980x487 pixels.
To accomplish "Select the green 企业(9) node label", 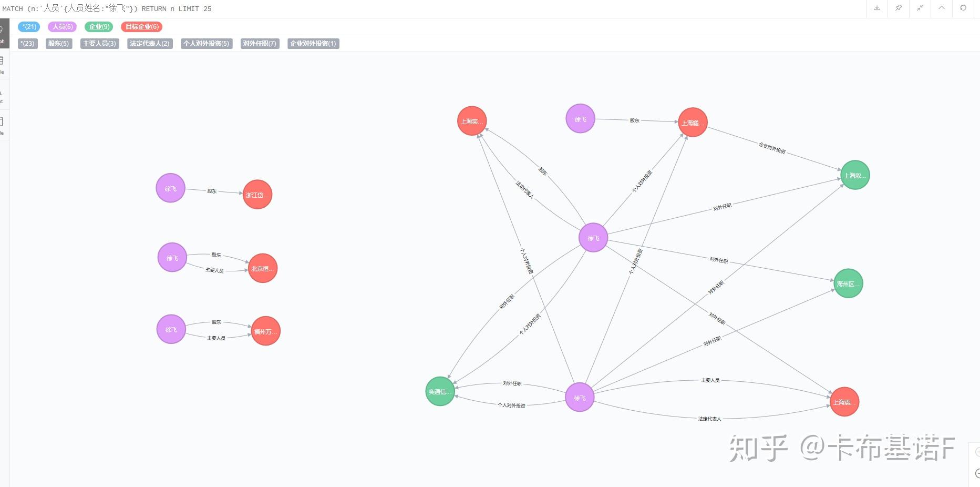I will click(x=99, y=27).
